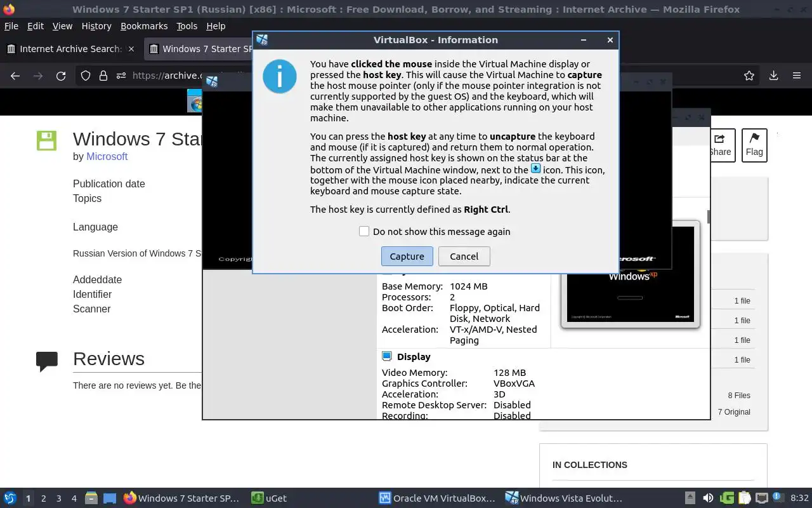Tick 'Do not show this message again'
Image resolution: width=812 pixels, height=508 pixels.
click(x=364, y=231)
